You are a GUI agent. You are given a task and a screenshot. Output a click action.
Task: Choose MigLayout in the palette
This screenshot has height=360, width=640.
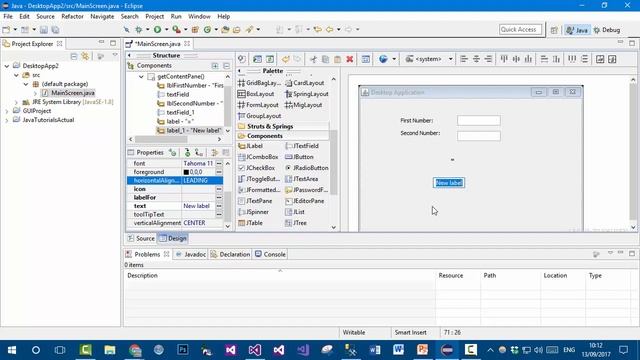pos(304,105)
